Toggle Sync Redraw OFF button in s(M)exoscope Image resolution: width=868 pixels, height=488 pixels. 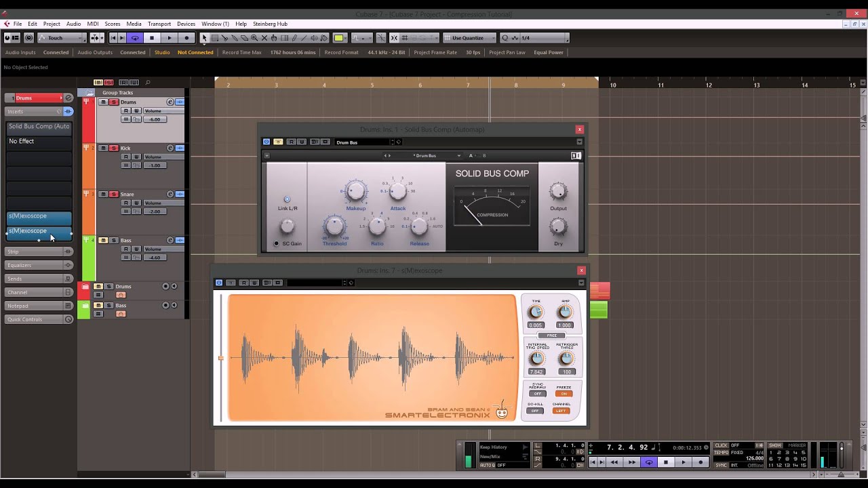537,394
